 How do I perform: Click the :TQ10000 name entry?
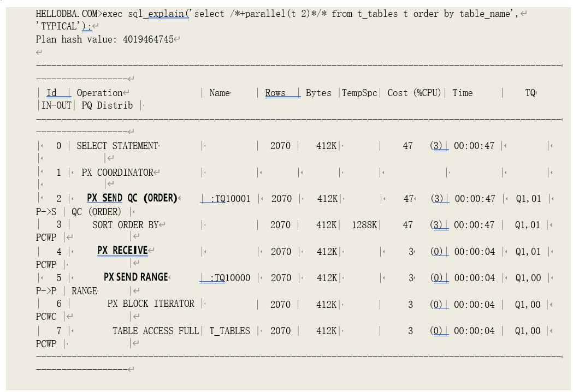pos(230,278)
